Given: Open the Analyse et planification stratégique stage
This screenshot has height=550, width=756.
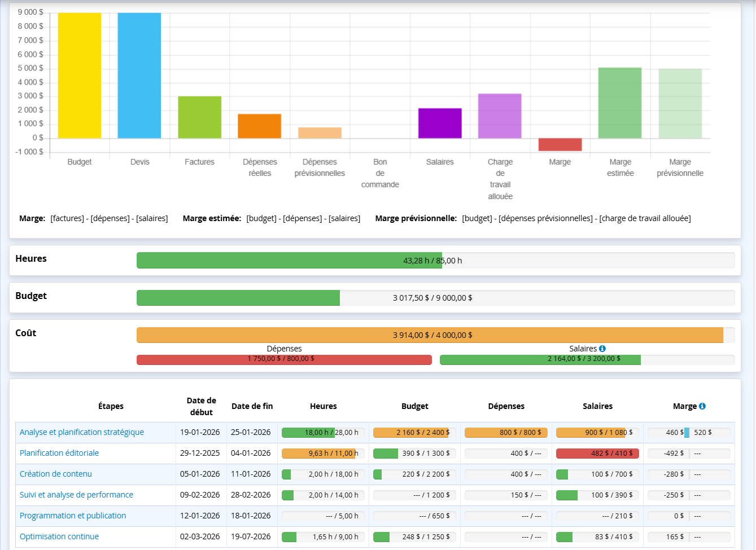Looking at the screenshot, I should pyautogui.click(x=82, y=432).
